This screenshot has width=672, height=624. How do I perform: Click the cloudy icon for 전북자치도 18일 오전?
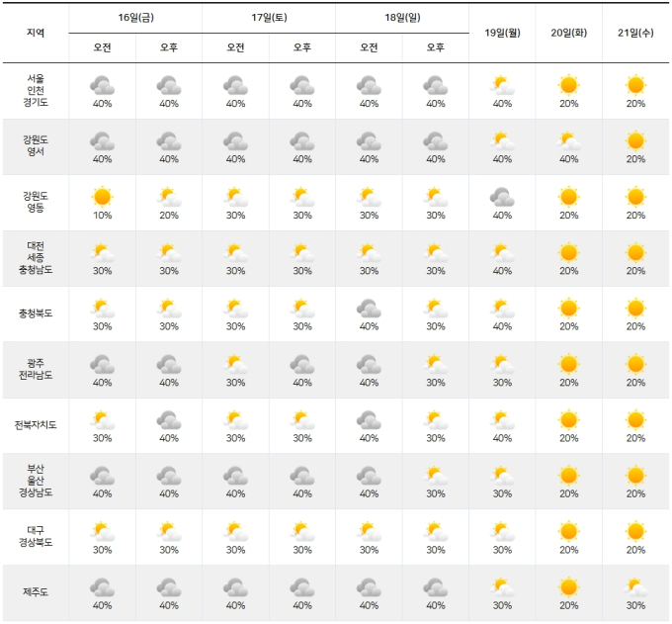point(369,420)
